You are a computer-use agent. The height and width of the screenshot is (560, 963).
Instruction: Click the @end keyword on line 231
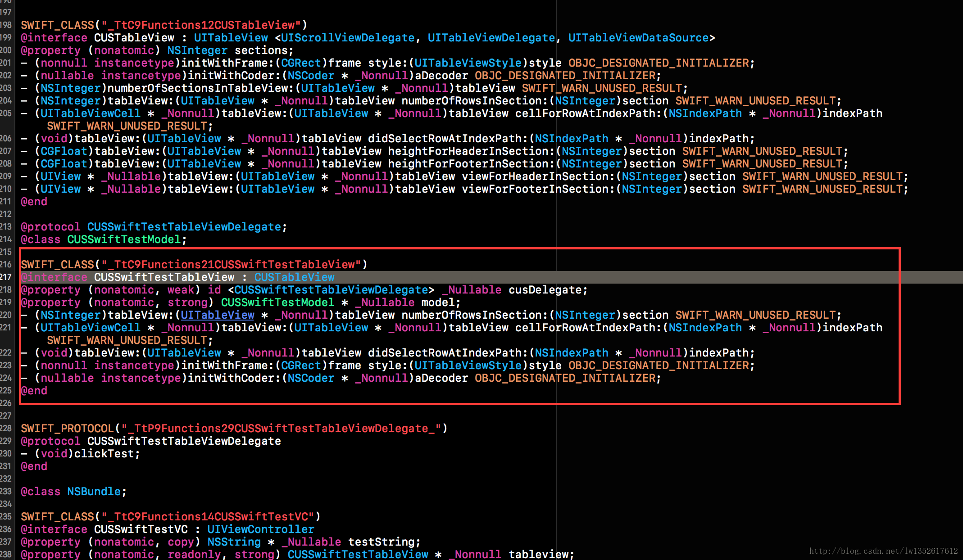[x=34, y=466]
